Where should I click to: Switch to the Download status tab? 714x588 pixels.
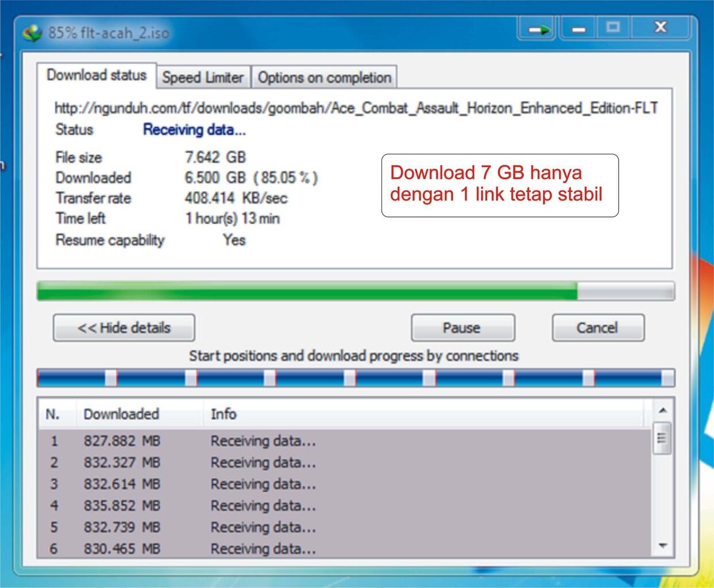point(97,75)
